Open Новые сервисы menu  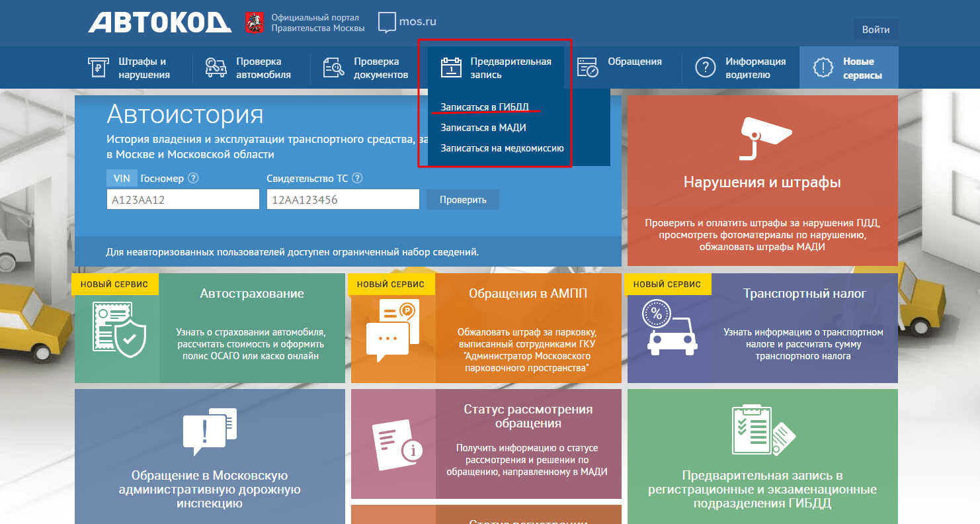point(849,68)
